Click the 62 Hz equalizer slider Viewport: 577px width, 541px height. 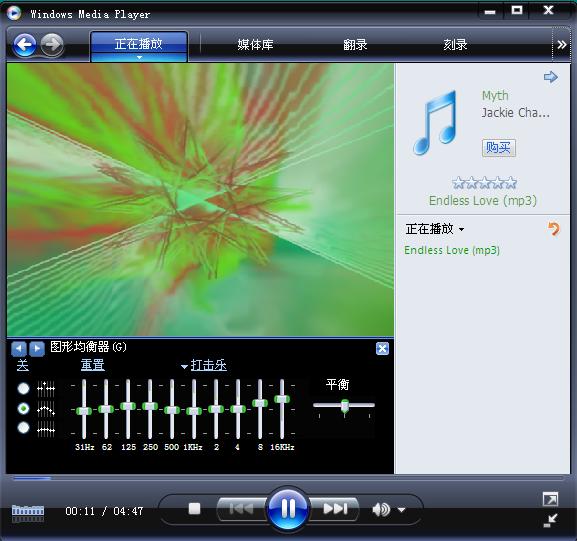point(106,409)
